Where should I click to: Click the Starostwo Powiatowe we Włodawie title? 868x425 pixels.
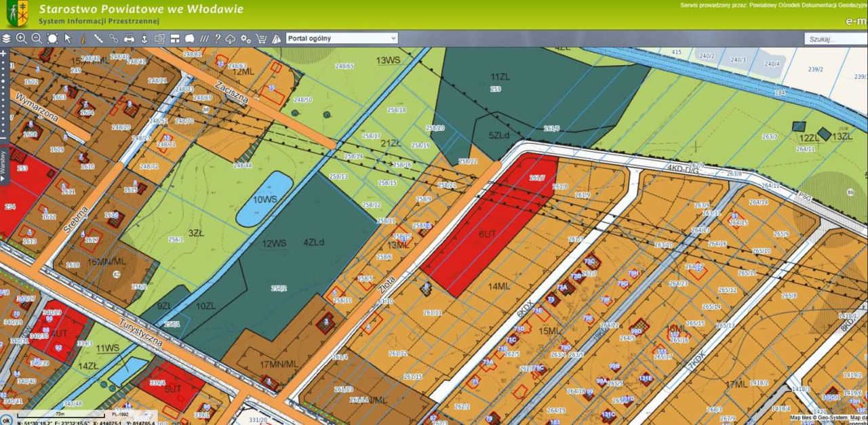click(141, 9)
